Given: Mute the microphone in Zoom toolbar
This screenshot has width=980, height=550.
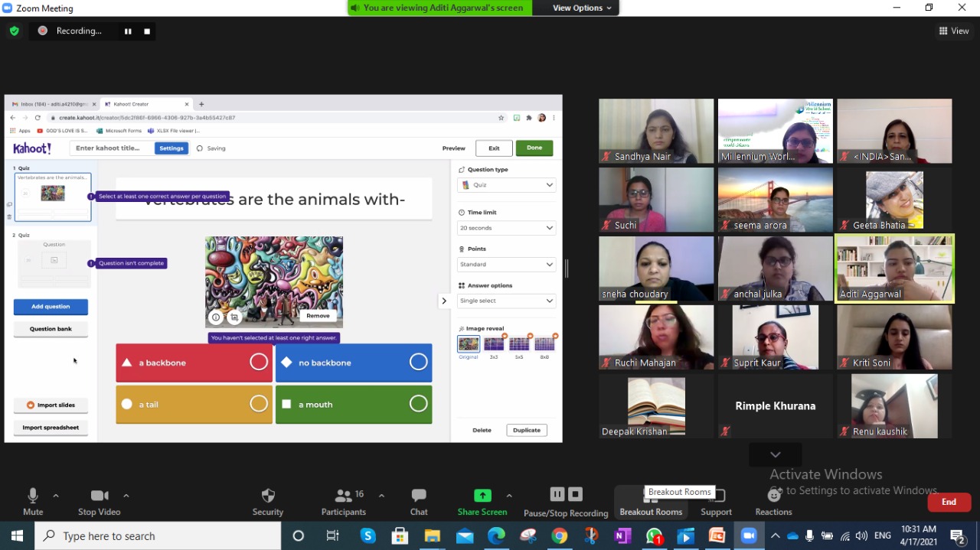Looking at the screenshot, I should (x=33, y=496).
